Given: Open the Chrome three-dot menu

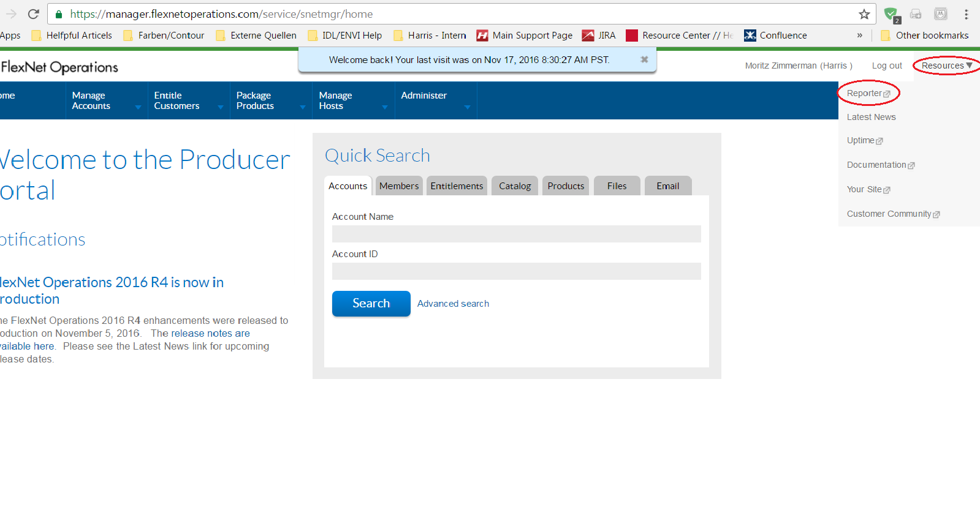Looking at the screenshot, I should [966, 14].
